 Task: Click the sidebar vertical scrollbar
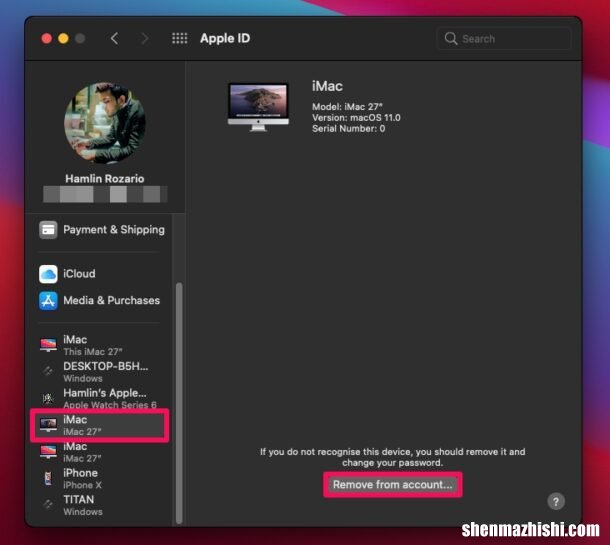point(179,403)
